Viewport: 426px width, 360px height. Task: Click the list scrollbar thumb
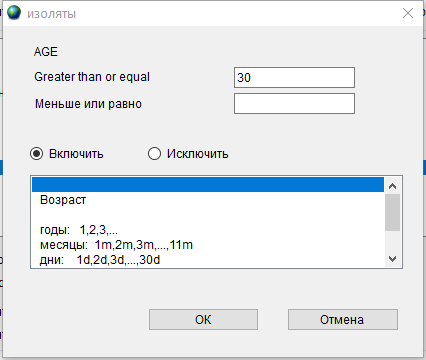393,212
